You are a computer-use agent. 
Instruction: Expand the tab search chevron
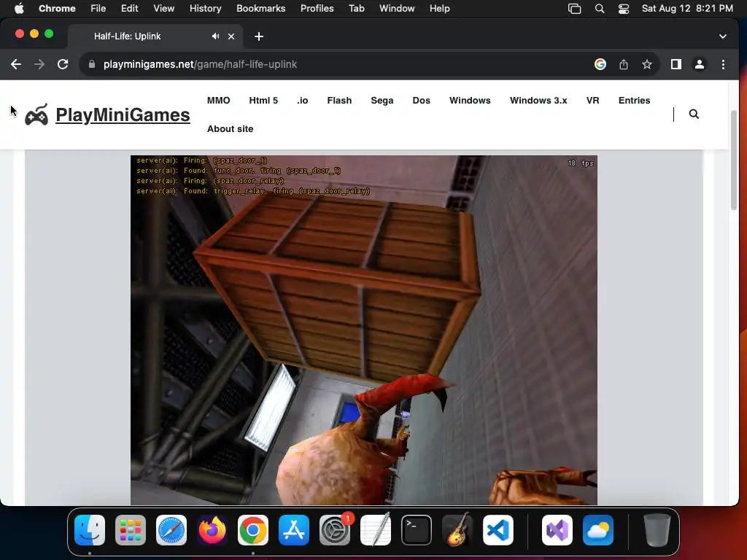click(x=723, y=36)
